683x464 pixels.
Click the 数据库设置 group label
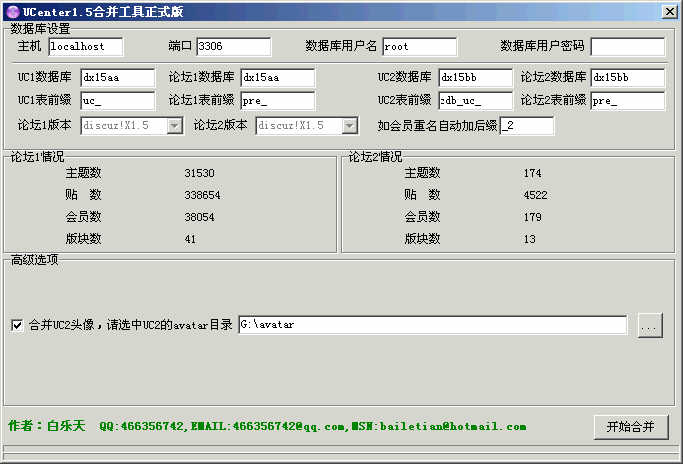coord(40,29)
